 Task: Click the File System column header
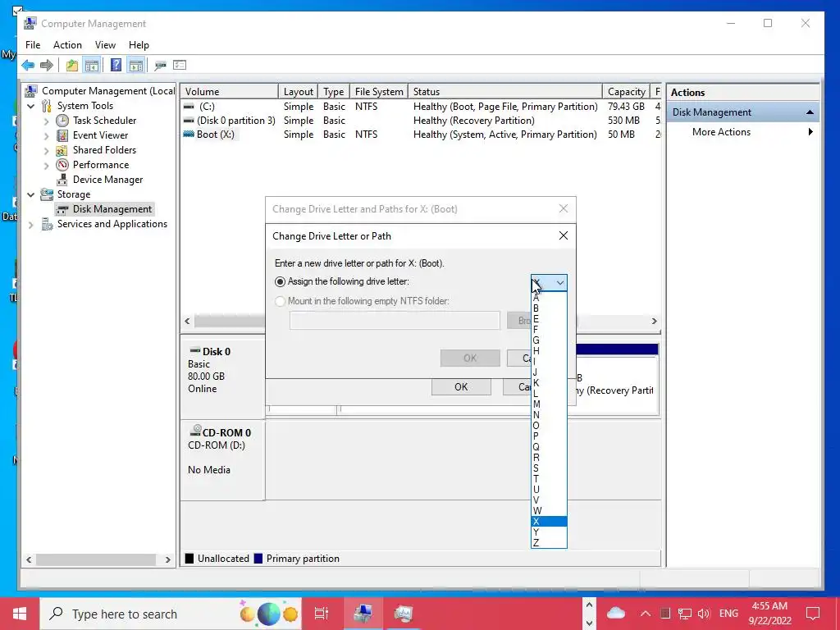(379, 92)
